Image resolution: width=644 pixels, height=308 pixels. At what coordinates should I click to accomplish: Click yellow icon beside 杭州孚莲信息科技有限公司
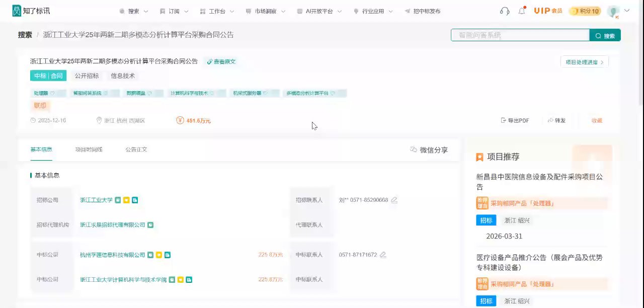click(159, 255)
